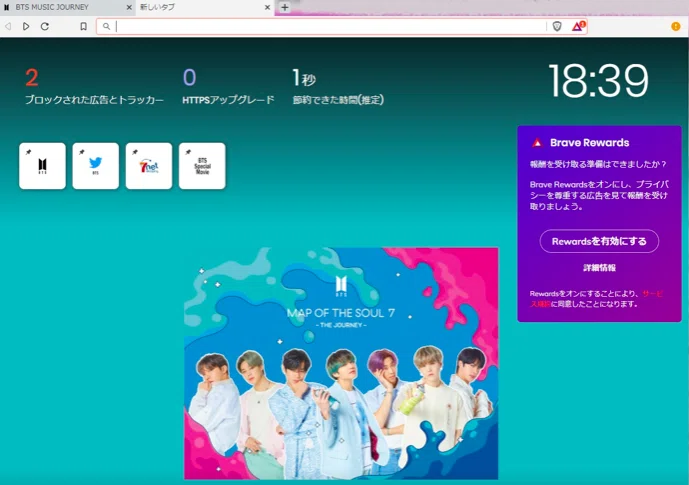
Task: Reload the page with the refresh icon
Action: [45, 26]
